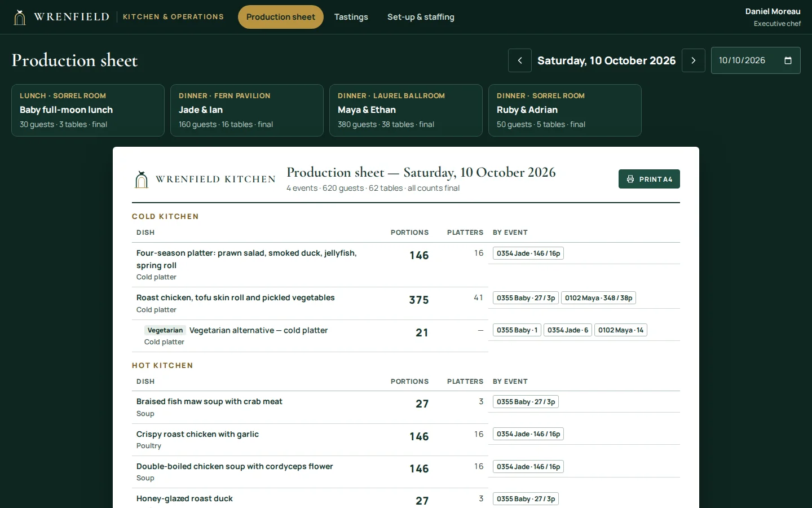Click the Roast chicken row's 0355 Baby 27/3p chip
812x508 pixels.
tap(526, 298)
